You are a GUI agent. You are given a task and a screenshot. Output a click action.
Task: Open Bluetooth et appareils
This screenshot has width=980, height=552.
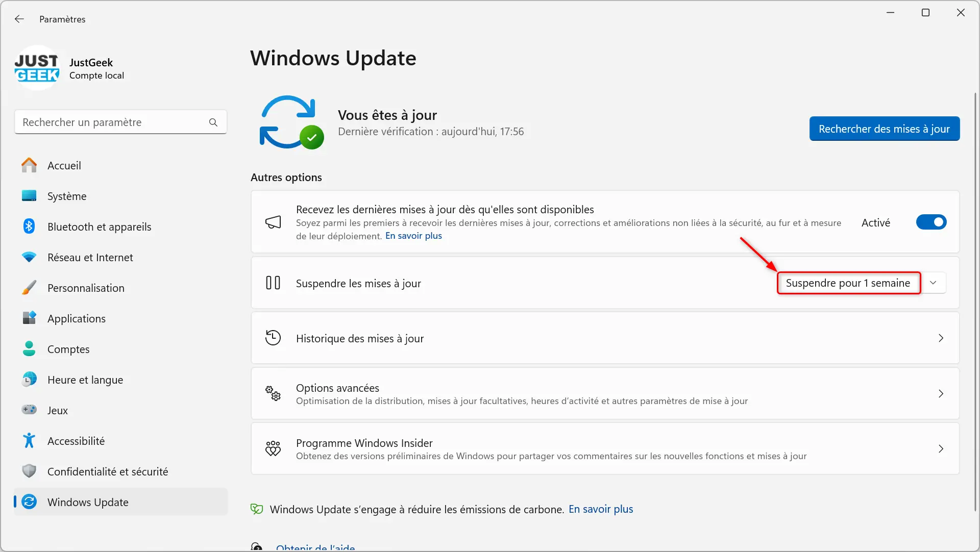[120, 227]
